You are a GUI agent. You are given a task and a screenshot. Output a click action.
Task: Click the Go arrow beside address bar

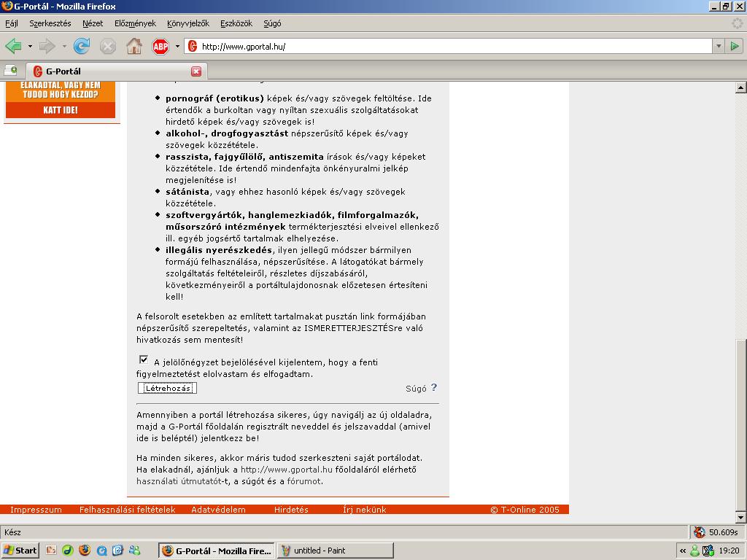pyautogui.click(x=735, y=46)
